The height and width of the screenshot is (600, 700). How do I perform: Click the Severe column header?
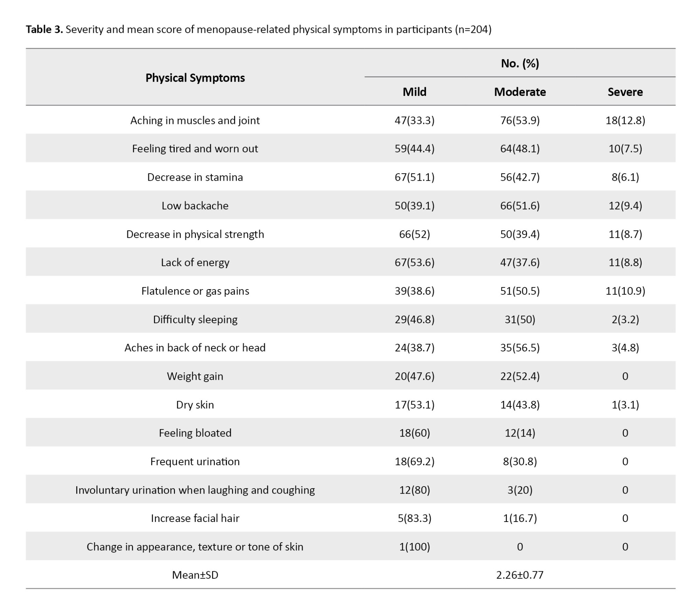[625, 92]
